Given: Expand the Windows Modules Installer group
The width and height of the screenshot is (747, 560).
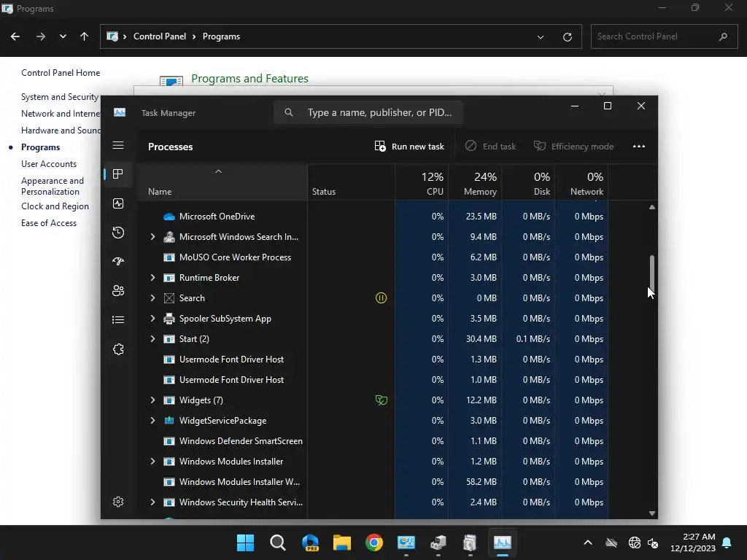Looking at the screenshot, I should click(x=152, y=461).
